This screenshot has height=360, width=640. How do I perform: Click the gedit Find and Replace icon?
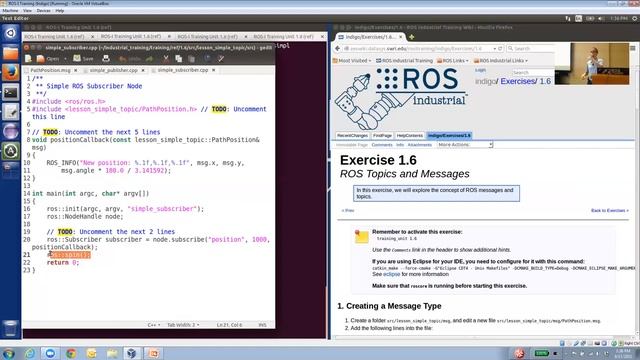tap(221, 59)
